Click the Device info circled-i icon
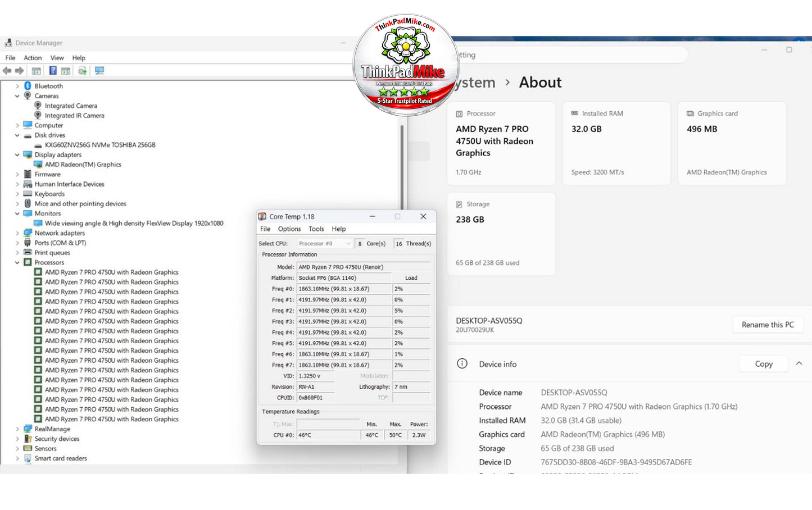The image size is (812, 510). [x=462, y=363]
